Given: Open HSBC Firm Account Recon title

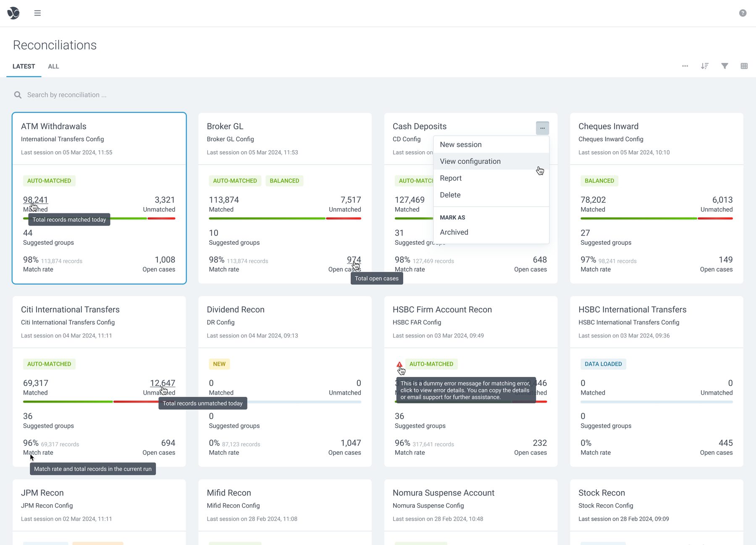Looking at the screenshot, I should click(x=442, y=309).
